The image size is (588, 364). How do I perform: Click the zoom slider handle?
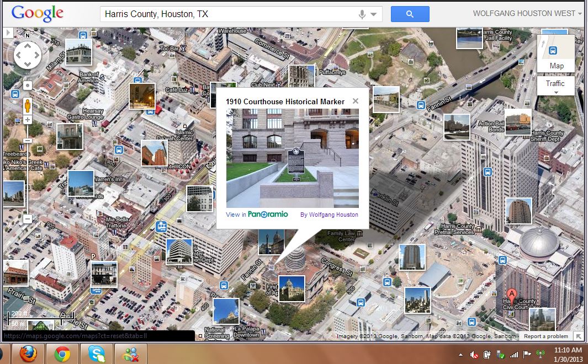pyautogui.click(x=28, y=141)
